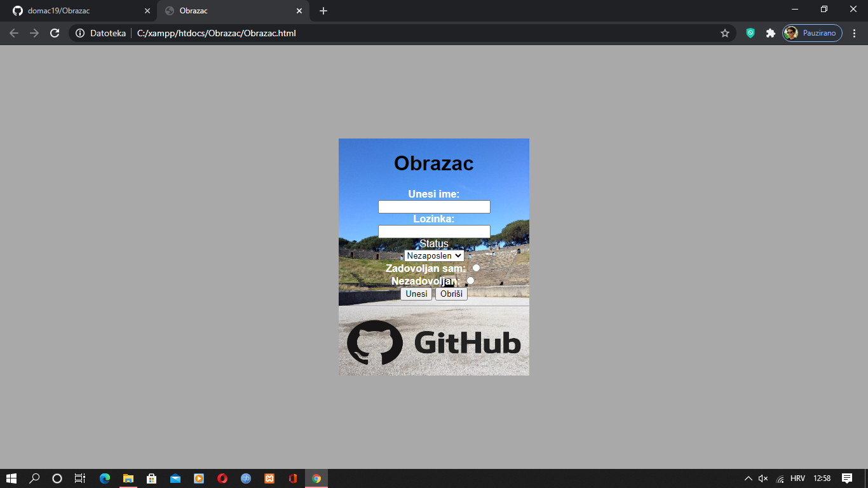Open the media player taskbar icon
The height and width of the screenshot is (488, 868).
click(199, 478)
